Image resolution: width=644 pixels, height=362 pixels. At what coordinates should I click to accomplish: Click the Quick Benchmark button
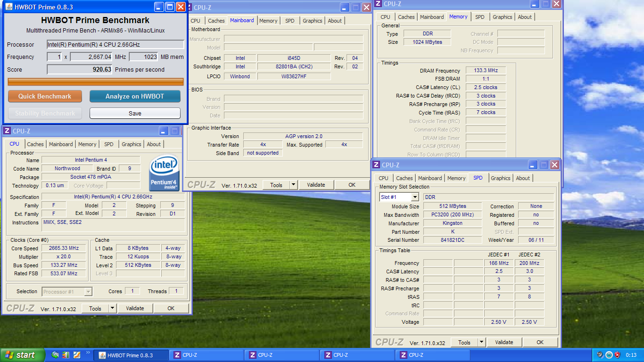pyautogui.click(x=45, y=96)
